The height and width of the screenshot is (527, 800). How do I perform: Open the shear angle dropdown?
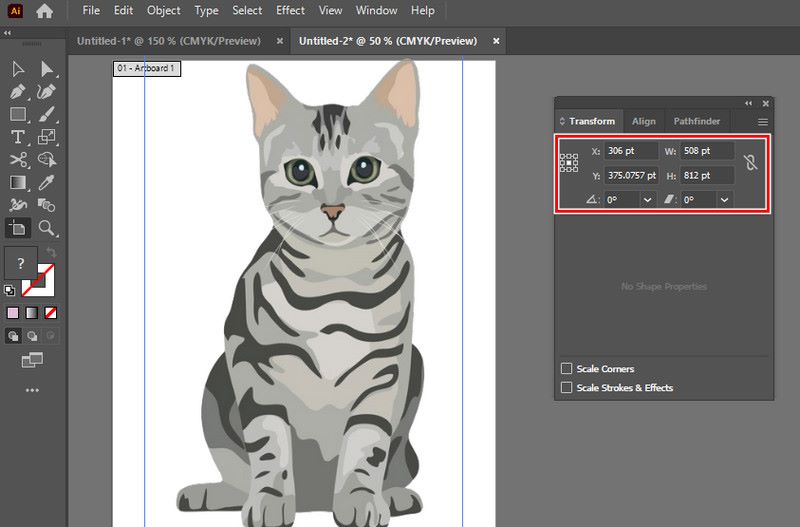724,200
